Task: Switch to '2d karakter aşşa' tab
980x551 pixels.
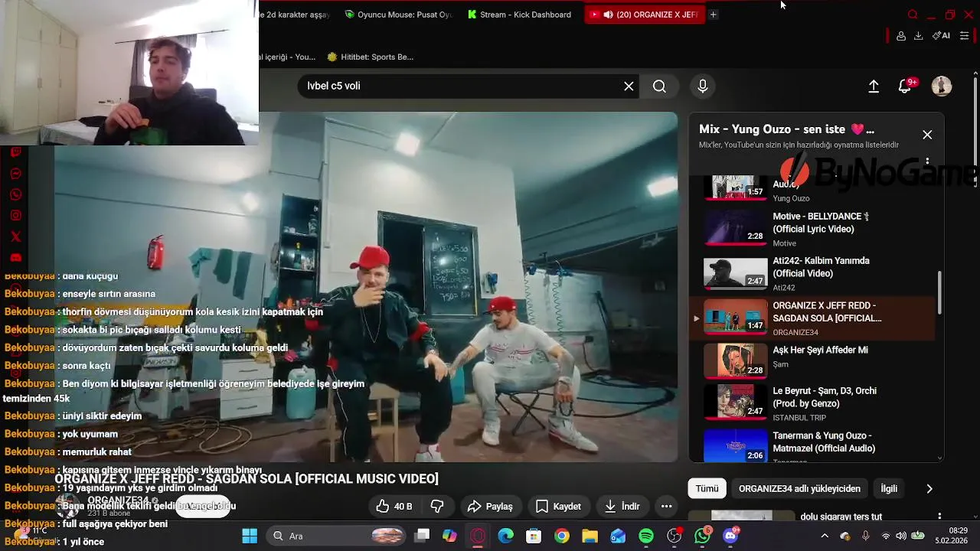Action: (296, 15)
